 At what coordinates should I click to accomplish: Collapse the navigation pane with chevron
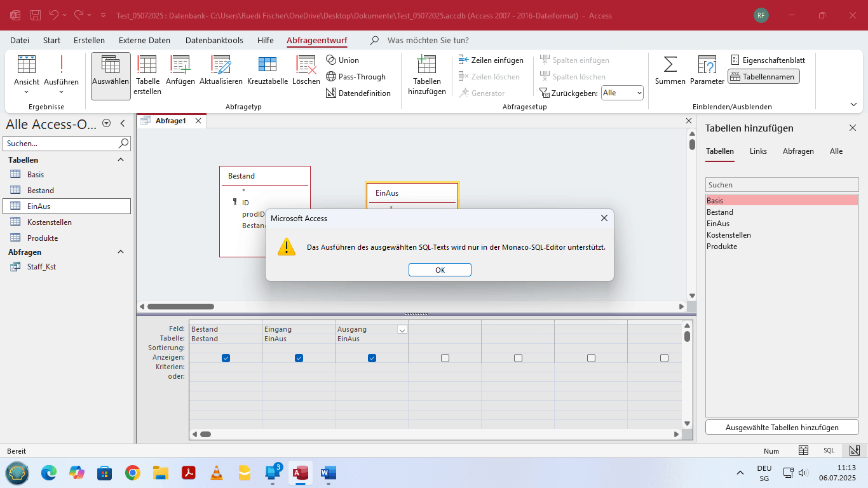coord(123,124)
